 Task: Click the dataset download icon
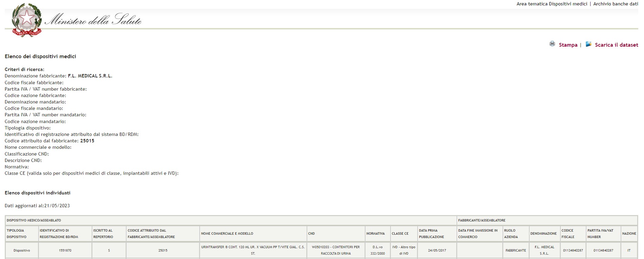click(589, 44)
